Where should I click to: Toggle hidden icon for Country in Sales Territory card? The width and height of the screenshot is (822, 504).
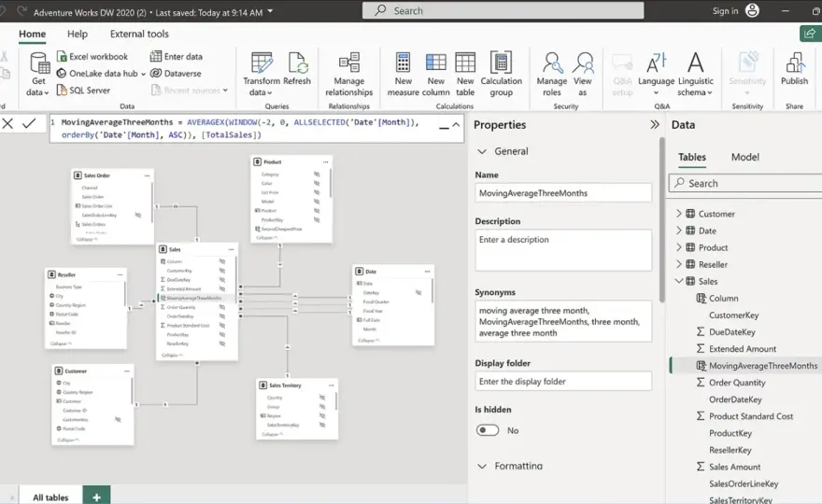click(x=322, y=398)
